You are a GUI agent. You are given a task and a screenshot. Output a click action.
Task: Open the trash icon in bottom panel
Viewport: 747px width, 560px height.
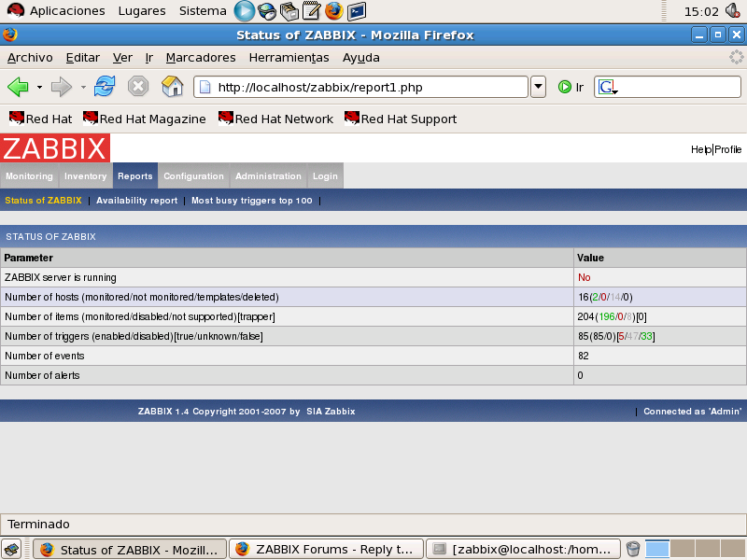(632, 550)
